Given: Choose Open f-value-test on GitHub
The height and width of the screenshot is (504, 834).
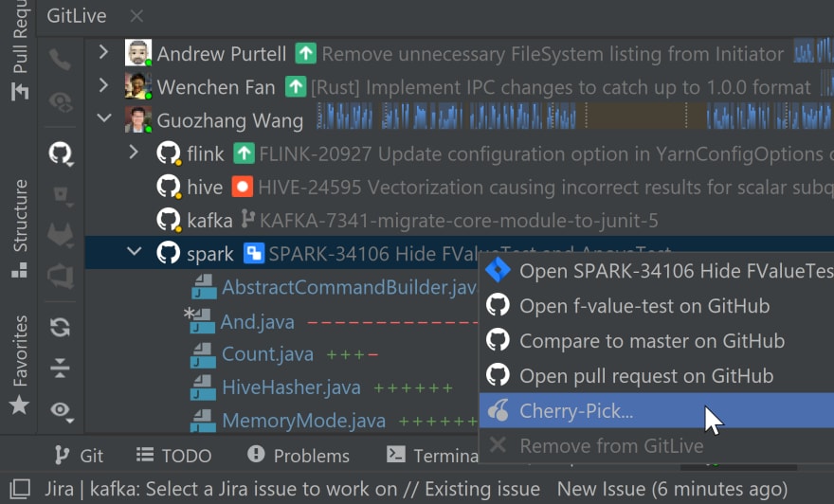Looking at the screenshot, I should click(657, 306).
